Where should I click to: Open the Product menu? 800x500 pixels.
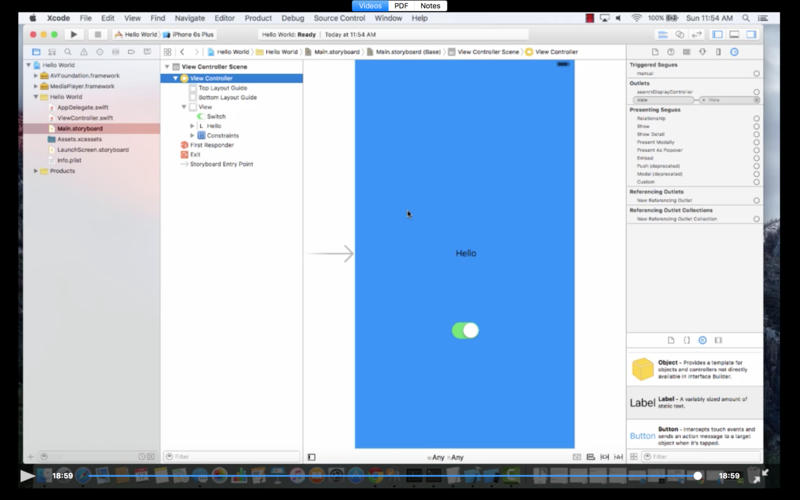(258, 18)
